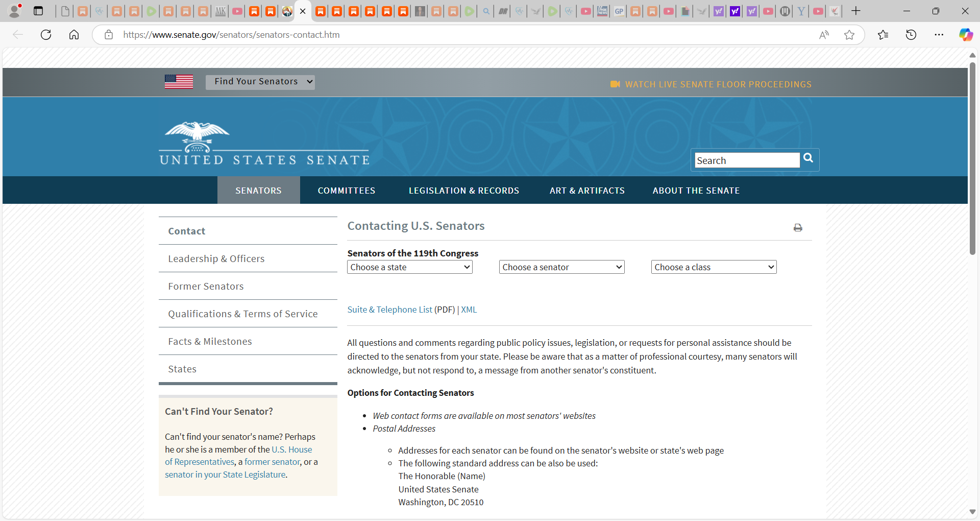Click the browser address bar
Viewport: 980px width, 521px height.
[x=459, y=35]
